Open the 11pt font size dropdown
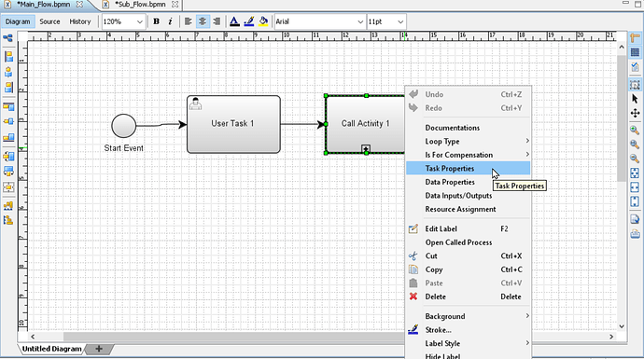Viewport: 644px width, 359px height. tap(386, 21)
